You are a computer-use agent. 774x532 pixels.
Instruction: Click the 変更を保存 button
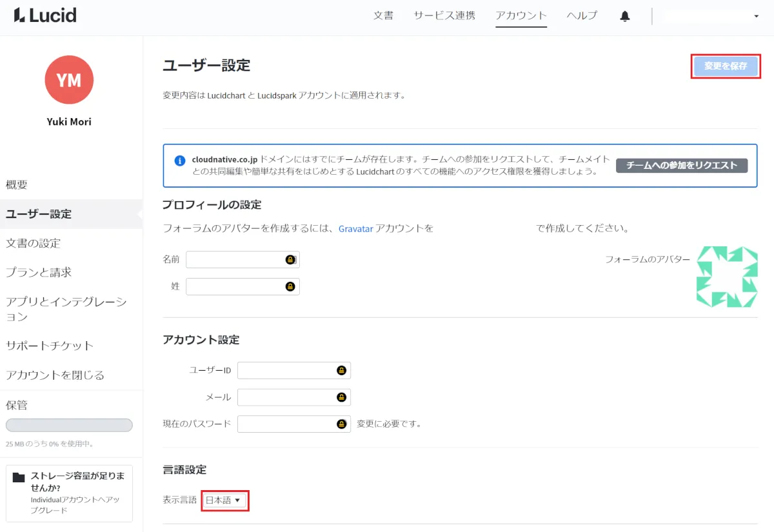(x=726, y=66)
